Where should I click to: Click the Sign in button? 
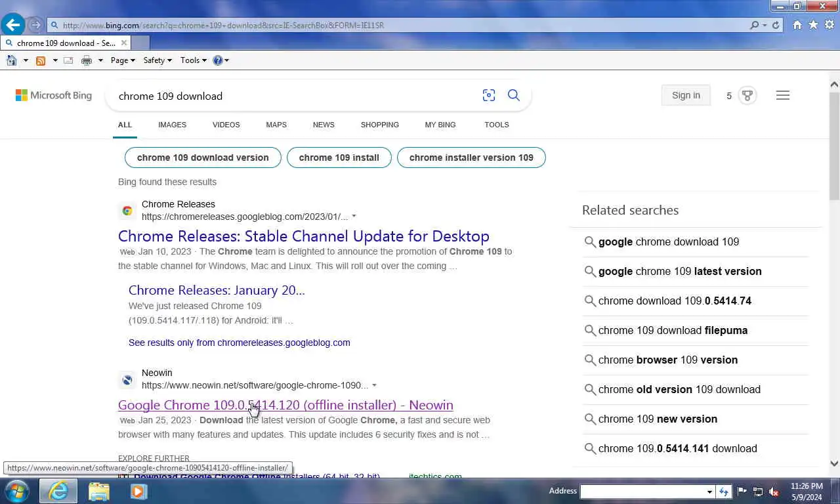[x=686, y=95]
